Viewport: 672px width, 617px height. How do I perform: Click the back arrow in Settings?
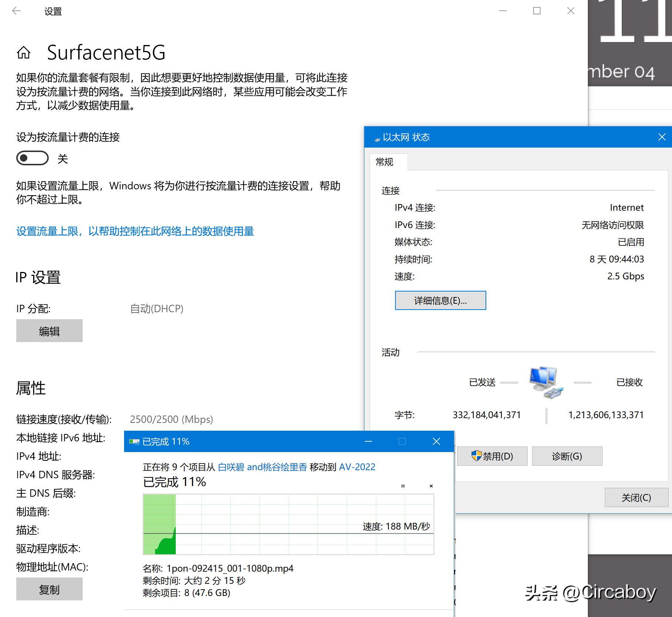pyautogui.click(x=16, y=11)
